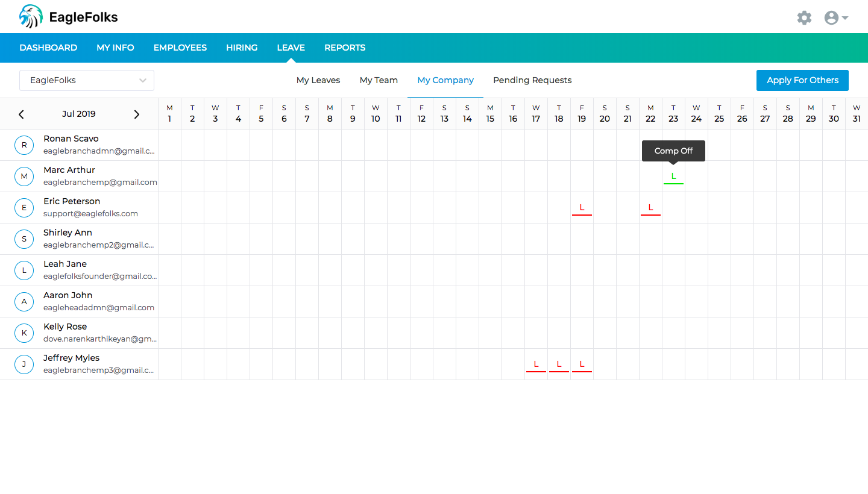Click Kelly Rose's avatar circle K

(24, 333)
